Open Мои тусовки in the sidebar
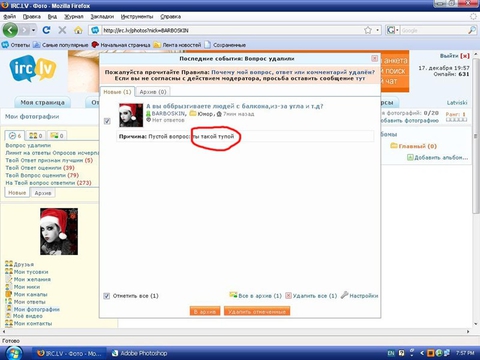 pos(27,272)
